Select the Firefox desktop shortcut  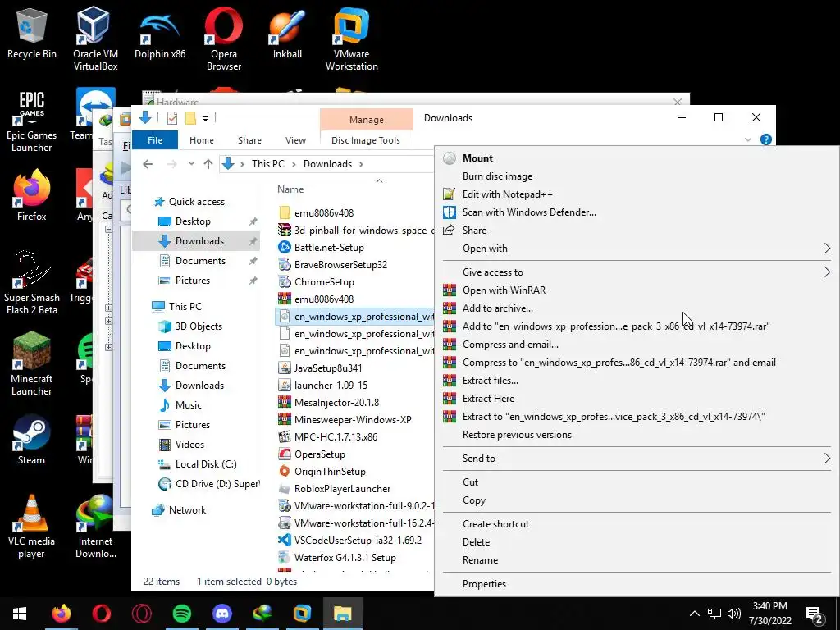(32, 195)
